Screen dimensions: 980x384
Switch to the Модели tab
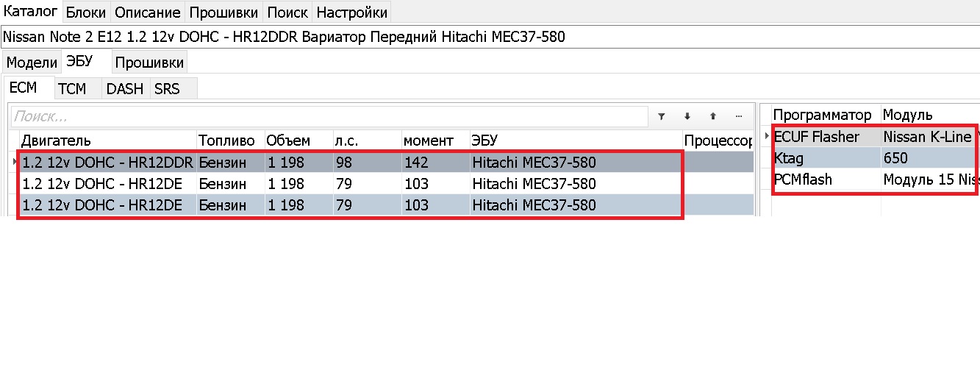pyautogui.click(x=32, y=63)
